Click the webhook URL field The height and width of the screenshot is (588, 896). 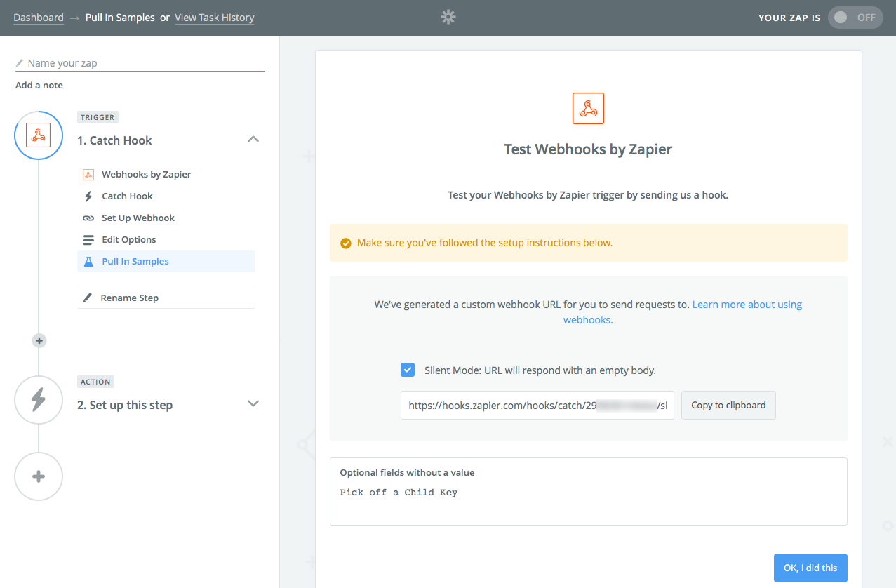click(537, 406)
